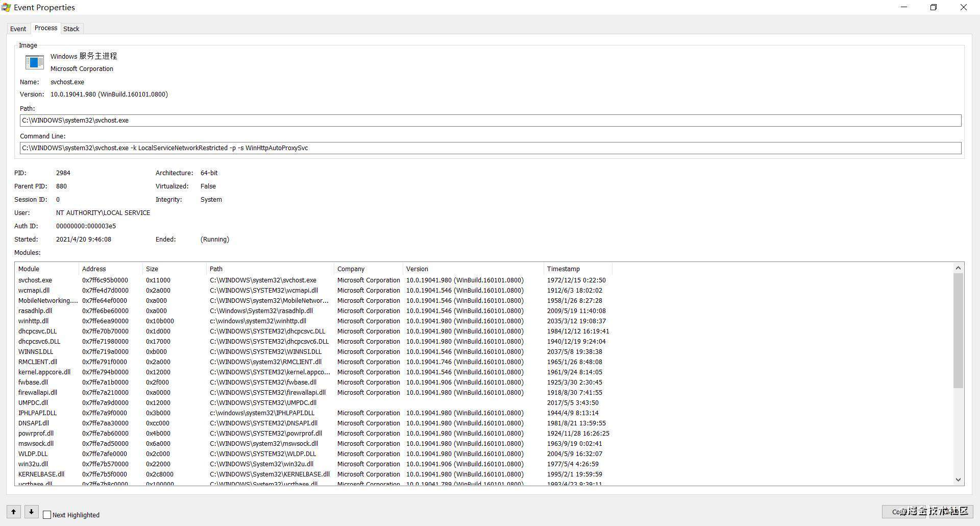This screenshot has height=526, width=980.
Task: Click the winhttp.dll timestamp 2035/3/12 19:08:37
Action: (x=576, y=321)
